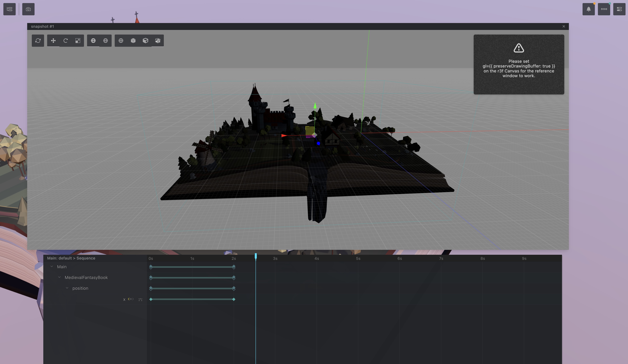Select the scale gizmo tool
Viewport: 628px width, 364px height.
[x=78, y=41]
